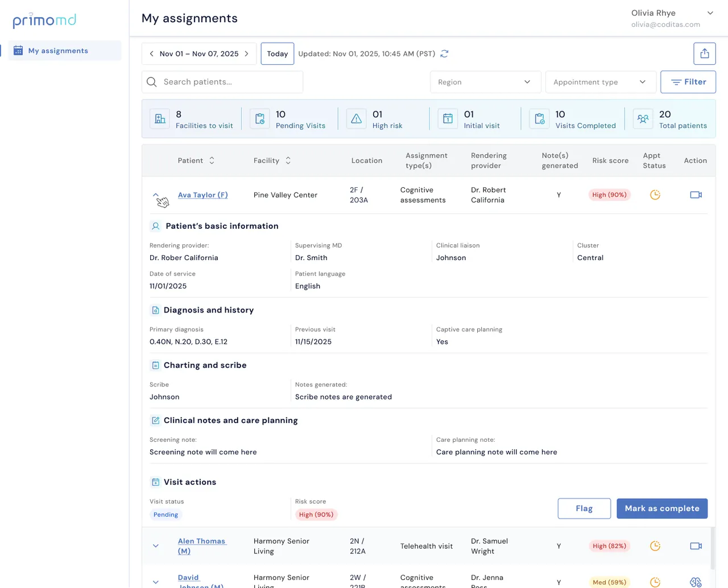Click the High (90%) risk badge in Ava's row
Screen dimensions: 728x588
tap(609, 195)
